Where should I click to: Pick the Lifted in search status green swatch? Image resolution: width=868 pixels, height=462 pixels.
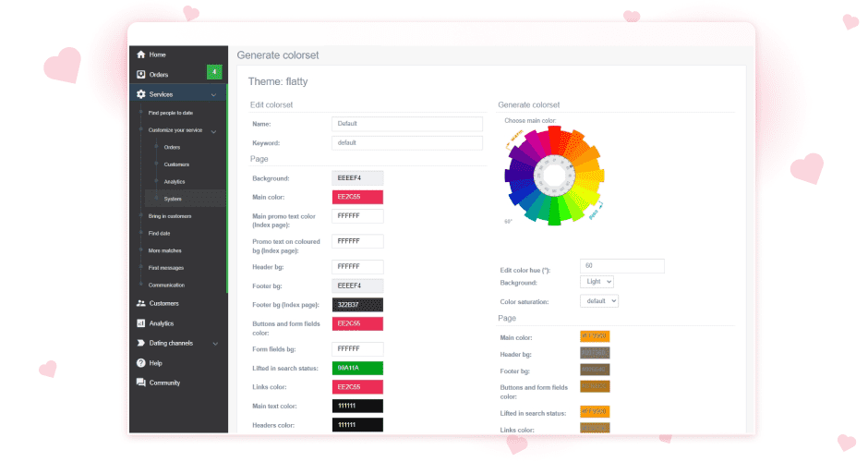tap(356, 368)
